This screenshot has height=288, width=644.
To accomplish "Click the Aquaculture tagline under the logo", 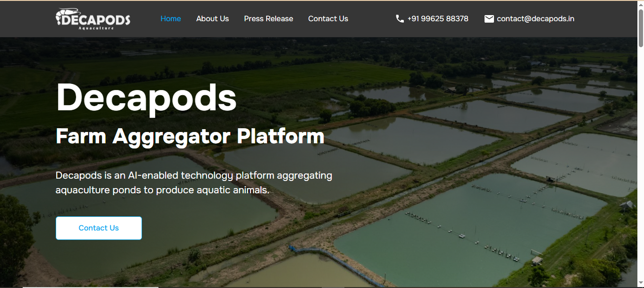I will click(x=96, y=28).
